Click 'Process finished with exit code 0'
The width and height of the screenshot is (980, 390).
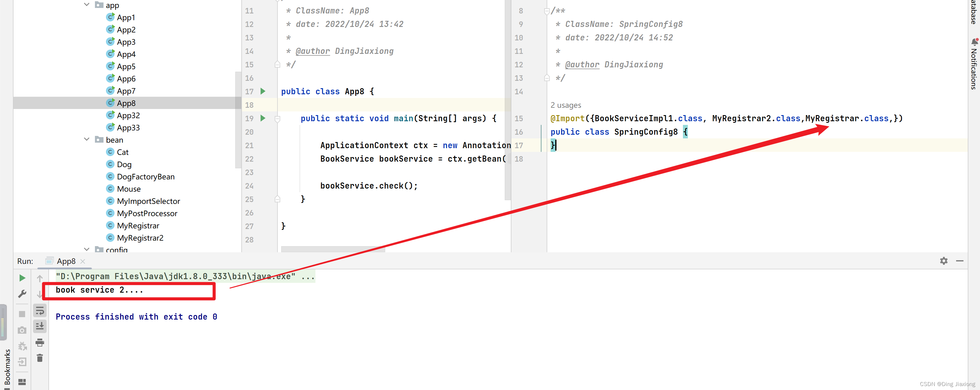136,317
